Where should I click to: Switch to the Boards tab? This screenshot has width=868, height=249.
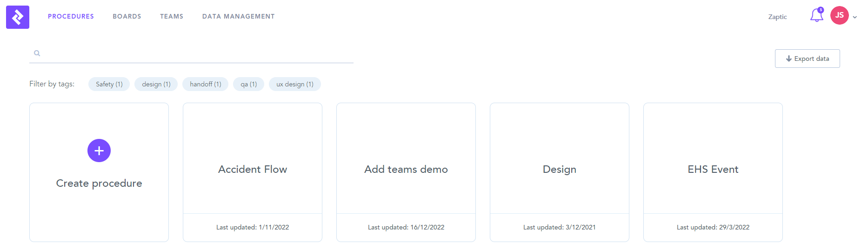click(127, 16)
